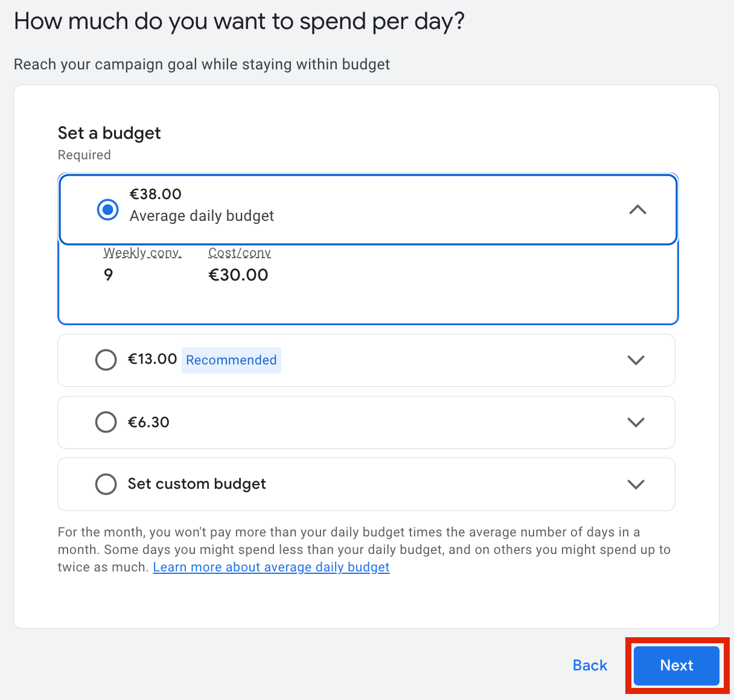Expand the €6.30 budget option chevron
734x700 pixels.
point(636,422)
